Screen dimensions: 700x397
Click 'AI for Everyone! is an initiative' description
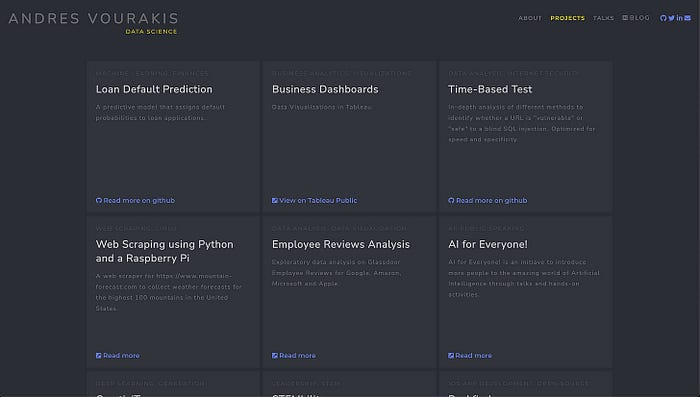click(x=524, y=278)
